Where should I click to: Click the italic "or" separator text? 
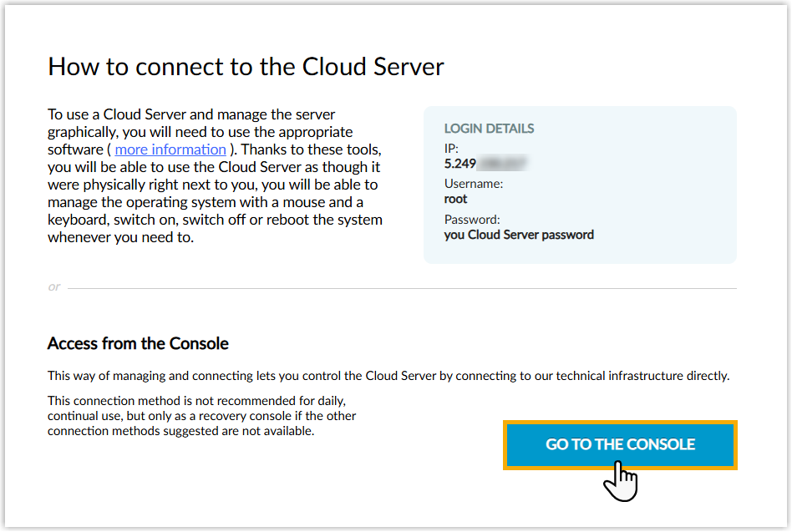(x=54, y=287)
